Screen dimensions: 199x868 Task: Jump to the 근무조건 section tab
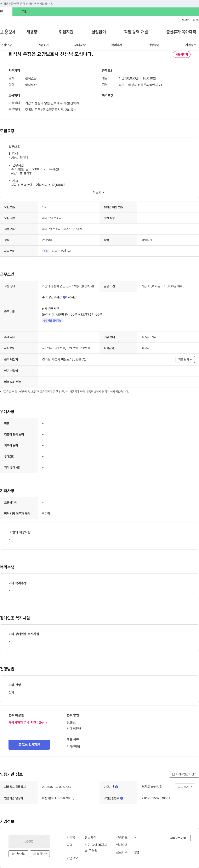pyautogui.click(x=43, y=45)
